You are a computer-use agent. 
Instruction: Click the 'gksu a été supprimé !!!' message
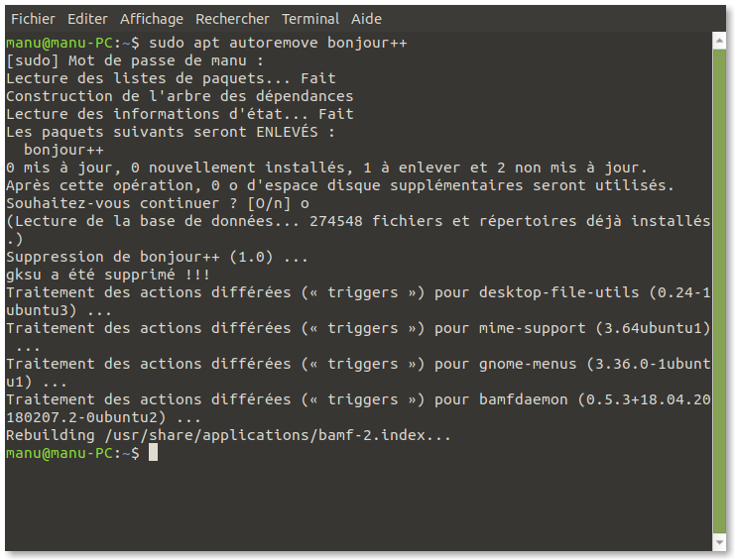tap(108, 275)
